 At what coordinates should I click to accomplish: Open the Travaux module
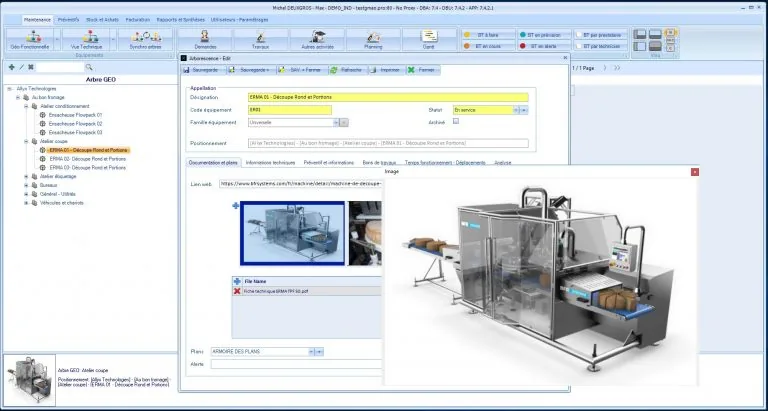pyautogui.click(x=261, y=39)
